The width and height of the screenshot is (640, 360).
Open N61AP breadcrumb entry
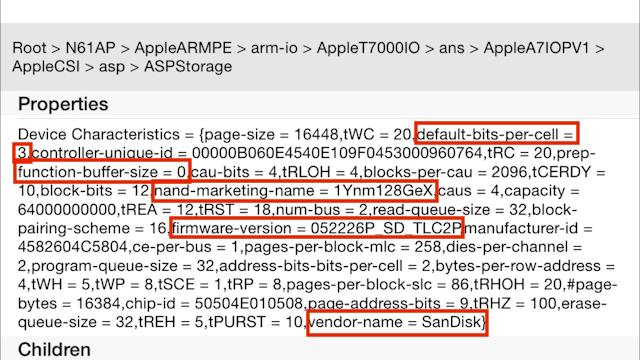click(x=91, y=48)
